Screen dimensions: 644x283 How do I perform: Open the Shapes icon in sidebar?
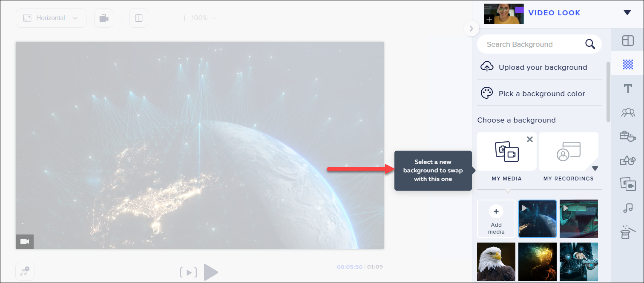coord(627,160)
